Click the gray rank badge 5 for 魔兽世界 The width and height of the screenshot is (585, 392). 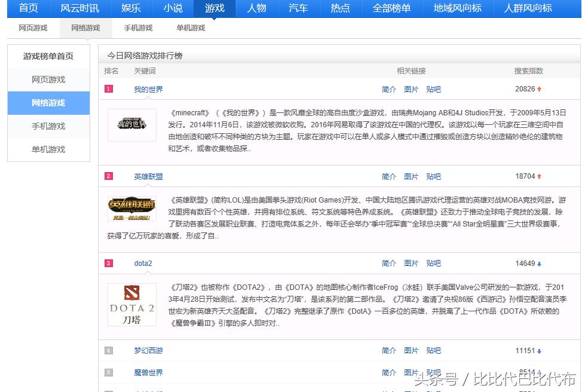pos(108,372)
